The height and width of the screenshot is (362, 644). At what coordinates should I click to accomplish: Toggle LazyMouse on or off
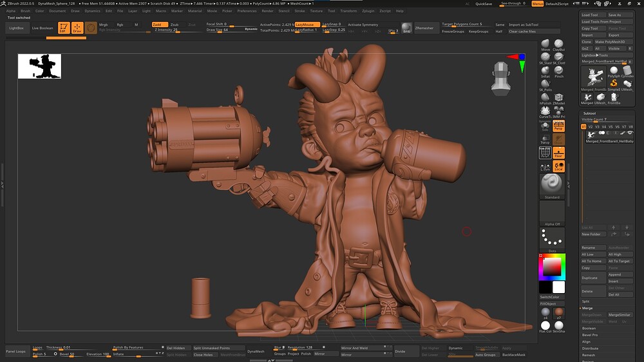click(x=307, y=24)
